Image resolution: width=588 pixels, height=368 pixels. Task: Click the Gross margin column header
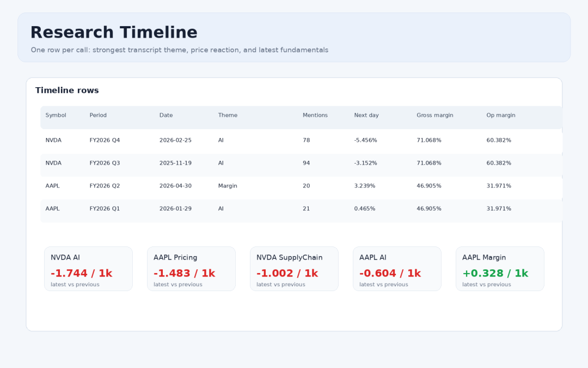(435, 115)
